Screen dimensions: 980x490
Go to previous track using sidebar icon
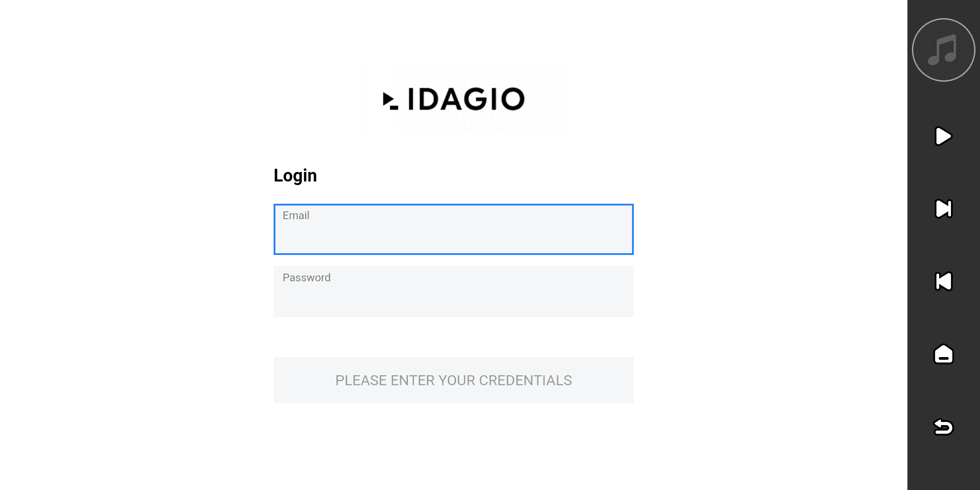943,281
